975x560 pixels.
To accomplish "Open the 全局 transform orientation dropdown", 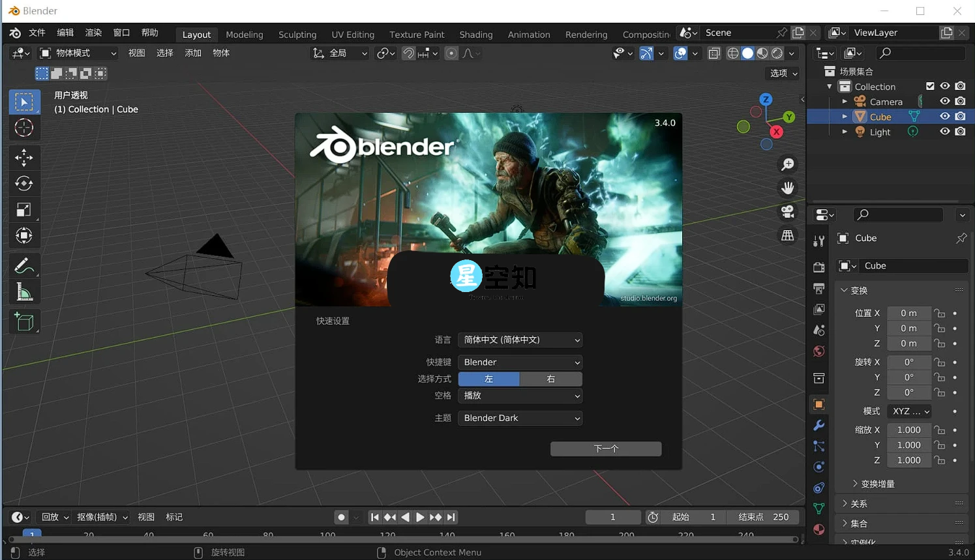I will [340, 53].
